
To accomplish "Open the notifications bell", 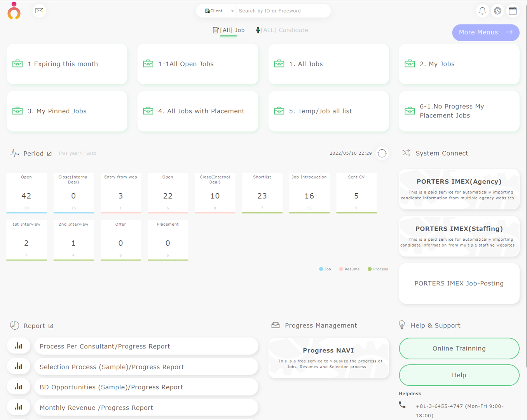I will point(482,10).
